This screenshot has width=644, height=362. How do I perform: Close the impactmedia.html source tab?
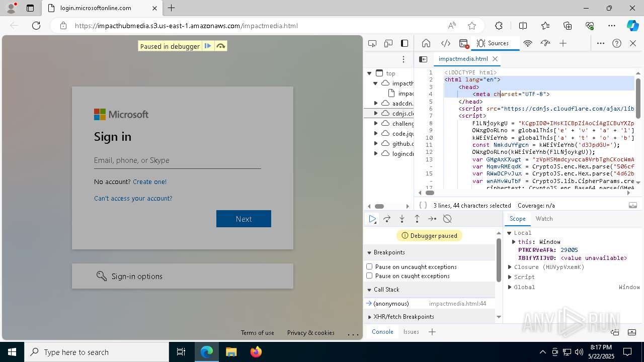tap(495, 59)
